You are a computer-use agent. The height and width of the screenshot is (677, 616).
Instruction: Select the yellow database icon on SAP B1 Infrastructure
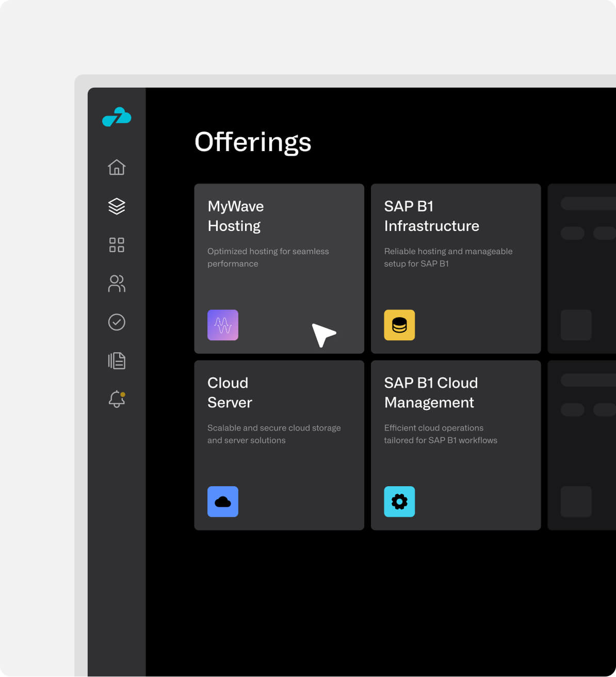tap(399, 325)
